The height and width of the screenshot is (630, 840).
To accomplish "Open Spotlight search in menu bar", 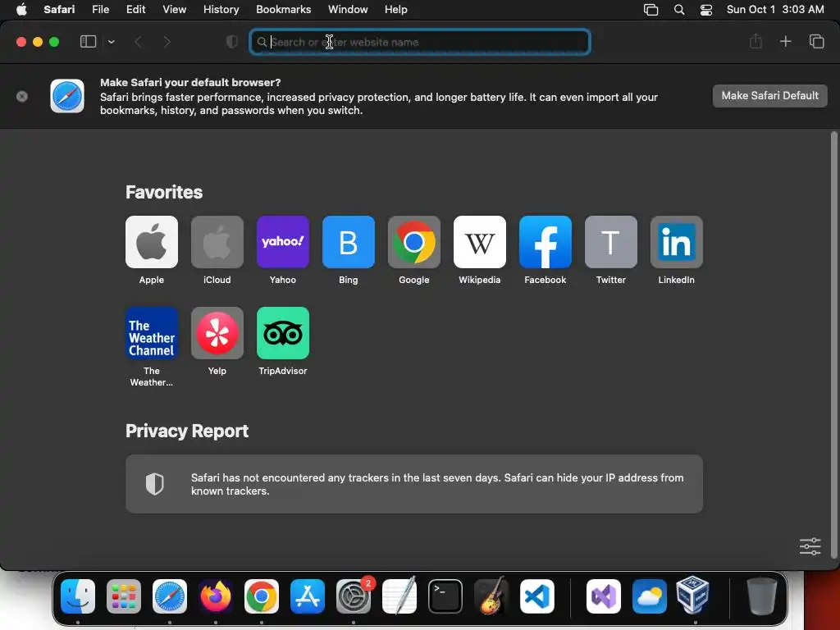I will coord(678,10).
